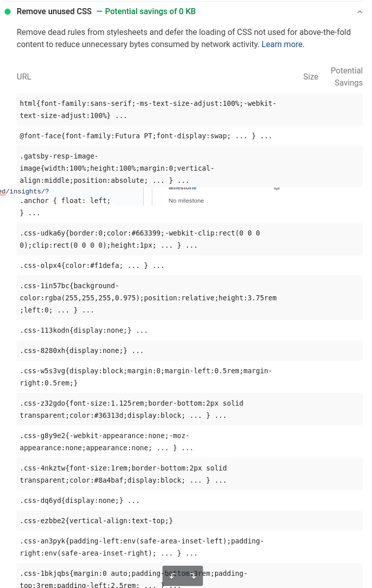Click the left download-arrow icon in gray overlay

point(172,576)
